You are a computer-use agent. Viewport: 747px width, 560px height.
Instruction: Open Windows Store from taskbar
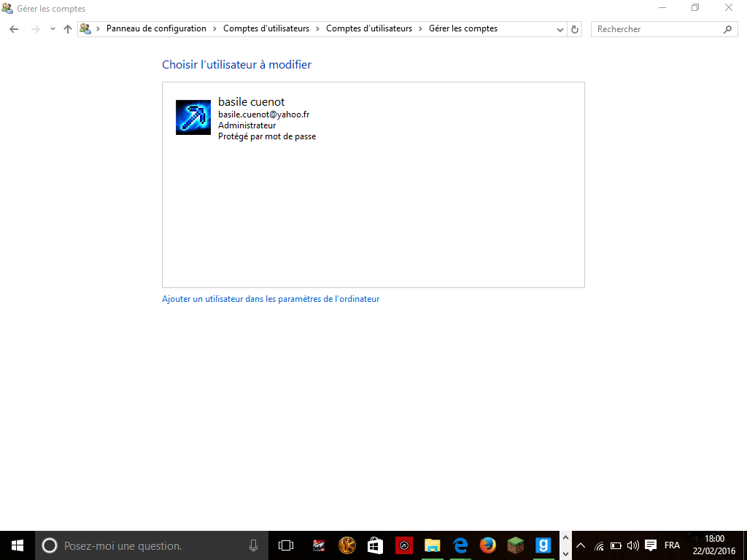[x=376, y=545]
